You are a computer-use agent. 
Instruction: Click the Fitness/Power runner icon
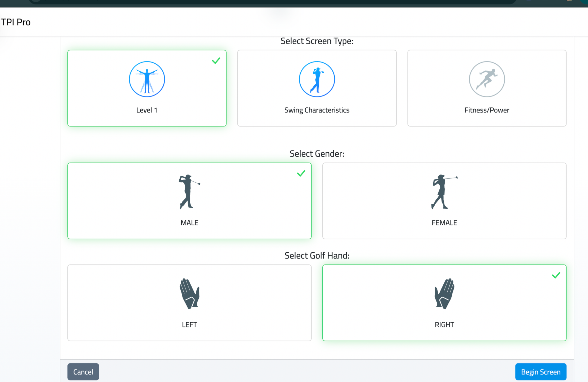487,79
